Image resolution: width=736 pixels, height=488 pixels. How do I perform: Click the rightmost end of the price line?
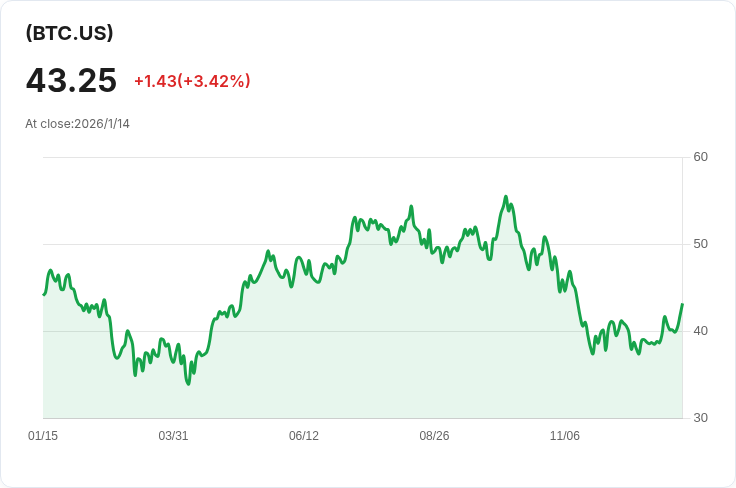(x=682, y=304)
